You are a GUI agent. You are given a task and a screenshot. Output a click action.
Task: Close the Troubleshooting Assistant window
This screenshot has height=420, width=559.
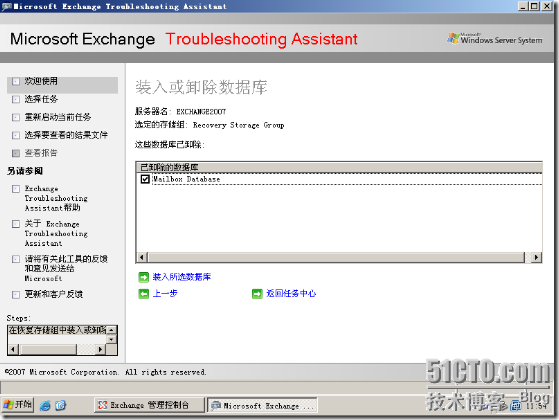547,6
